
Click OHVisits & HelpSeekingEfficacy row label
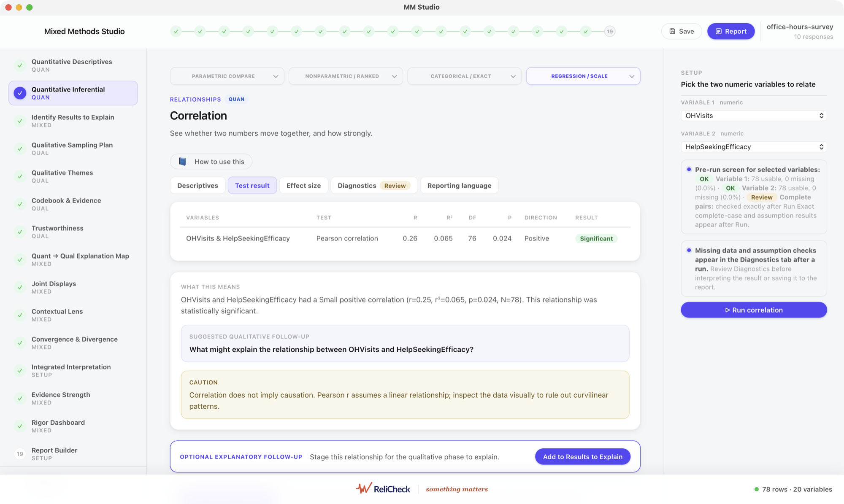click(238, 238)
